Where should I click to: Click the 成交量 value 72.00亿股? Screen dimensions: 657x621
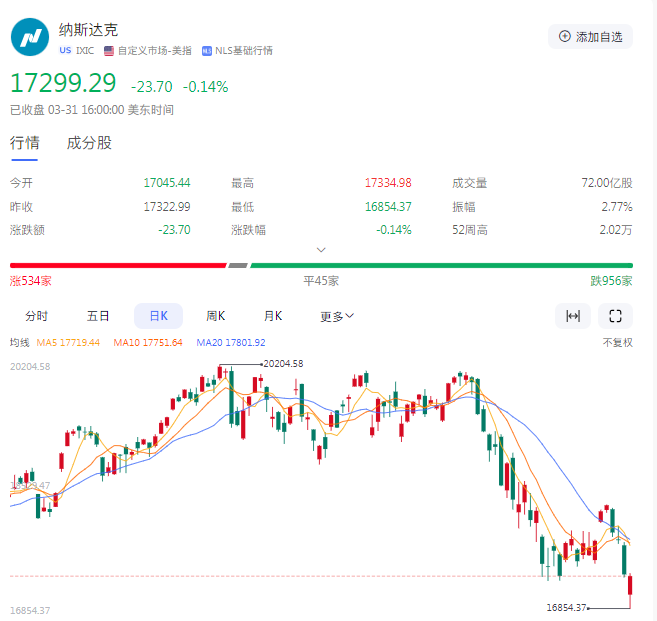click(x=607, y=183)
